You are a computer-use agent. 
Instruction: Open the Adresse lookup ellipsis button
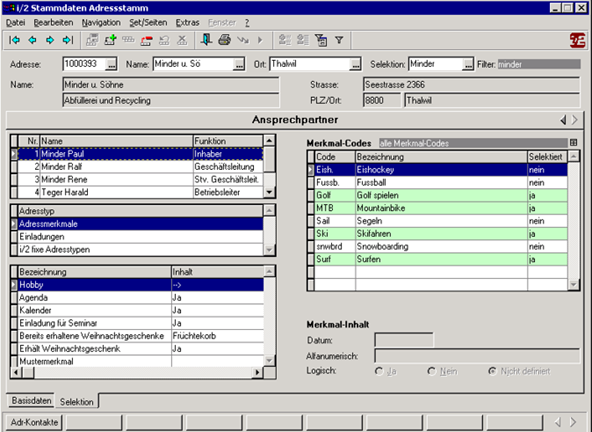click(111, 65)
